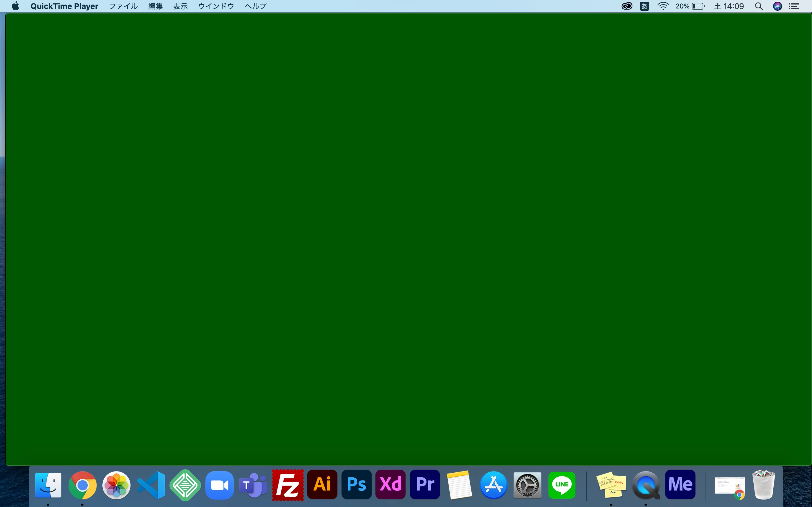Open Adobe XD from Dock
This screenshot has height=507, width=812.
coord(390,484)
